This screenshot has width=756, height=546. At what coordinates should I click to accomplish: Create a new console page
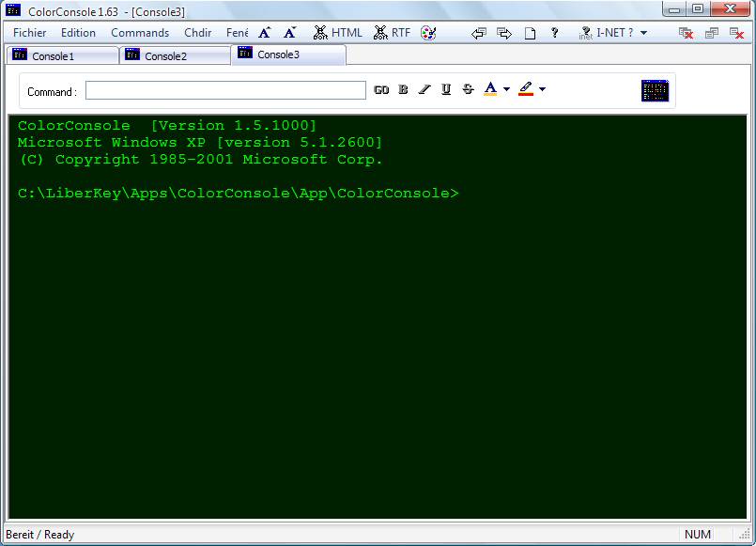coord(530,33)
